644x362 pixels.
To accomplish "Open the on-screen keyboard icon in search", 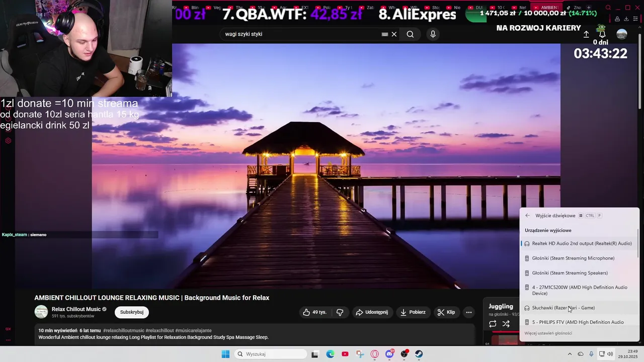I will 385,34.
